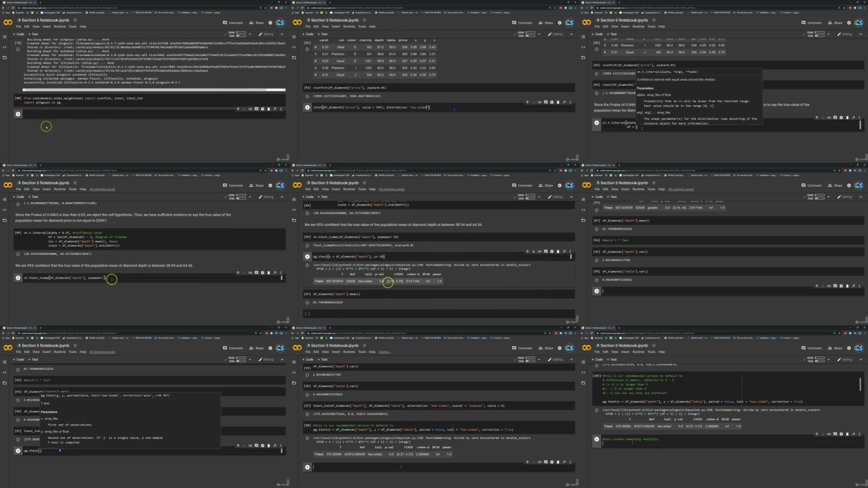Viewport: 868px width, 488px height.
Task: Move the active st.ttest_1samp popmean cell up
Action: click(238, 273)
